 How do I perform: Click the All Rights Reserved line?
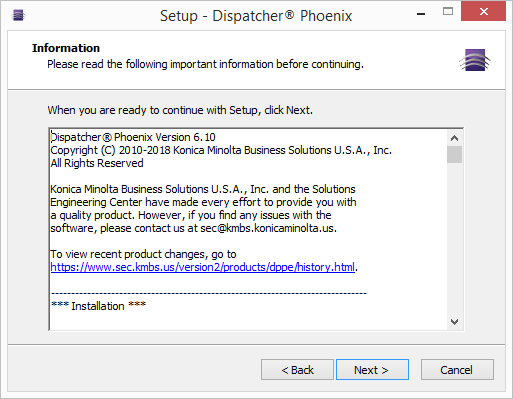pos(97,163)
